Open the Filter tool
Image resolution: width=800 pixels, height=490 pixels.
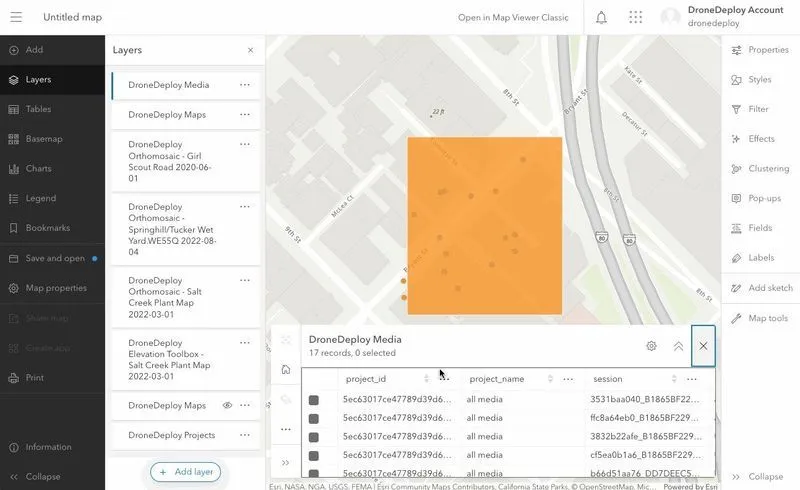pyautogui.click(x=749, y=109)
